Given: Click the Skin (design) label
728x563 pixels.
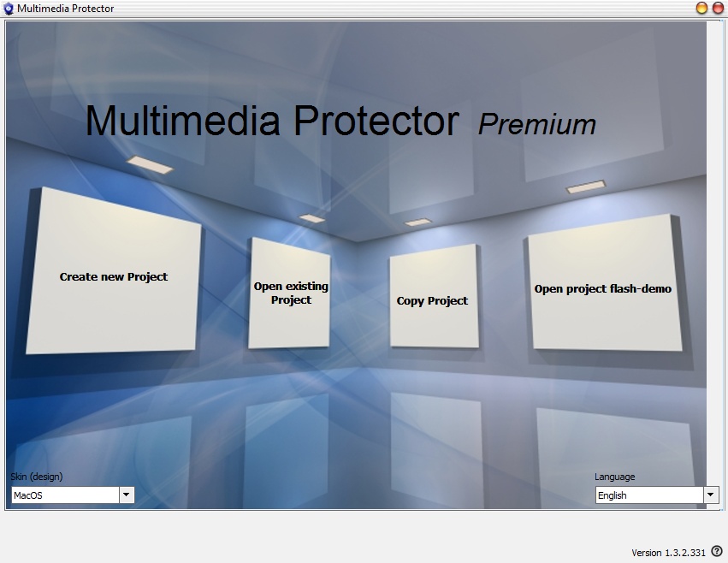Looking at the screenshot, I should (37, 477).
